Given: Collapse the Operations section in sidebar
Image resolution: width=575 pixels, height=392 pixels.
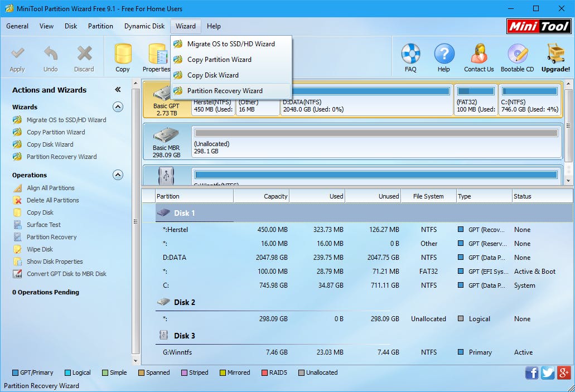Looking at the screenshot, I should tap(118, 175).
